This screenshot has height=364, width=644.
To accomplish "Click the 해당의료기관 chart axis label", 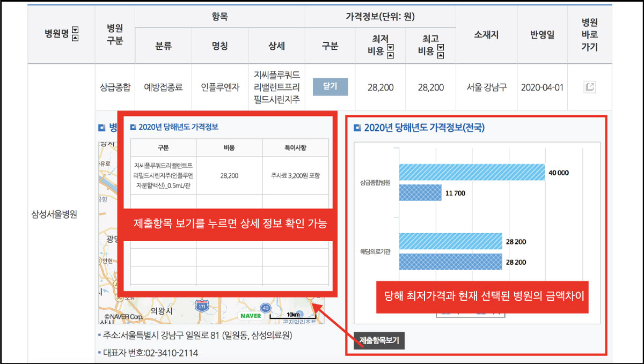I will pyautogui.click(x=376, y=251).
